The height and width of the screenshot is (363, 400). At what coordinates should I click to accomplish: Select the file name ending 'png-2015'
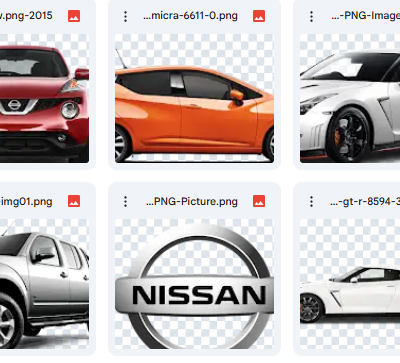click(26, 16)
